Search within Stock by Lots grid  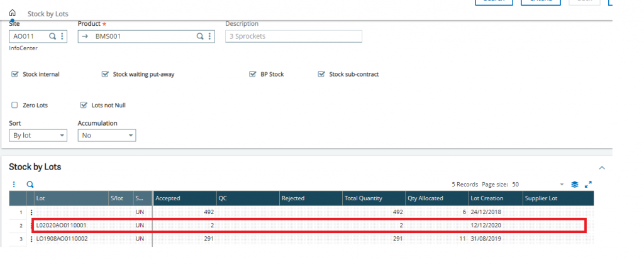click(30, 185)
